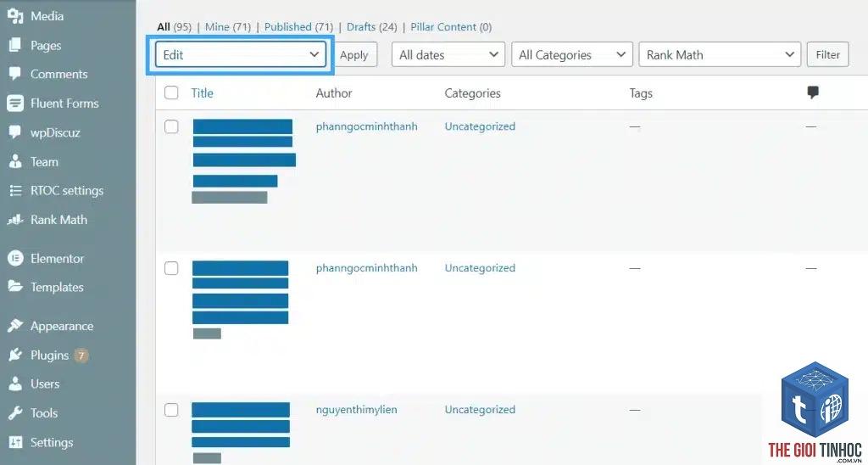Click first row author phanngocminhthanh
The width and height of the screenshot is (868, 465).
pyautogui.click(x=366, y=126)
